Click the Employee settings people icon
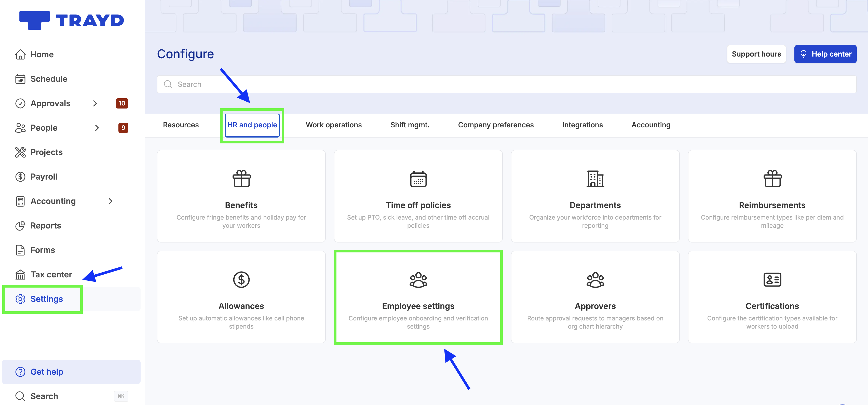The width and height of the screenshot is (868, 405). (x=418, y=280)
